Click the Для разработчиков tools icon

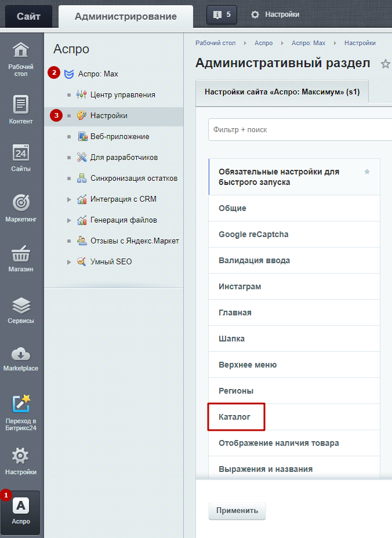82,158
